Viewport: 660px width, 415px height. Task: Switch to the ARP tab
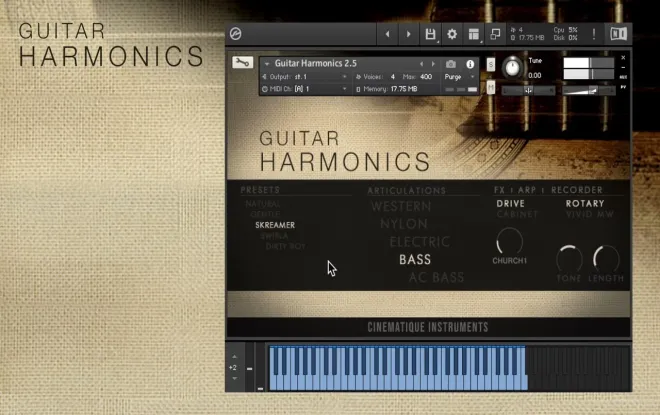tap(527, 190)
